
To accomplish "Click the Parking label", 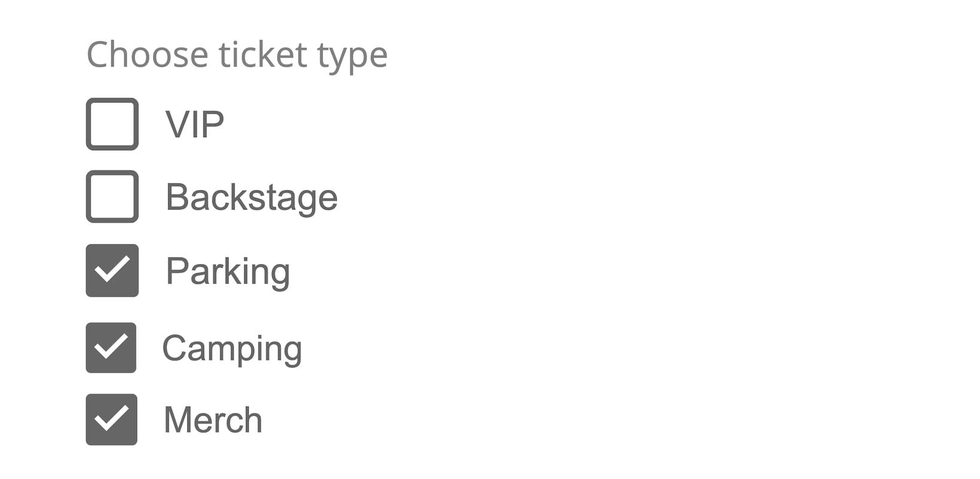I will (227, 271).
